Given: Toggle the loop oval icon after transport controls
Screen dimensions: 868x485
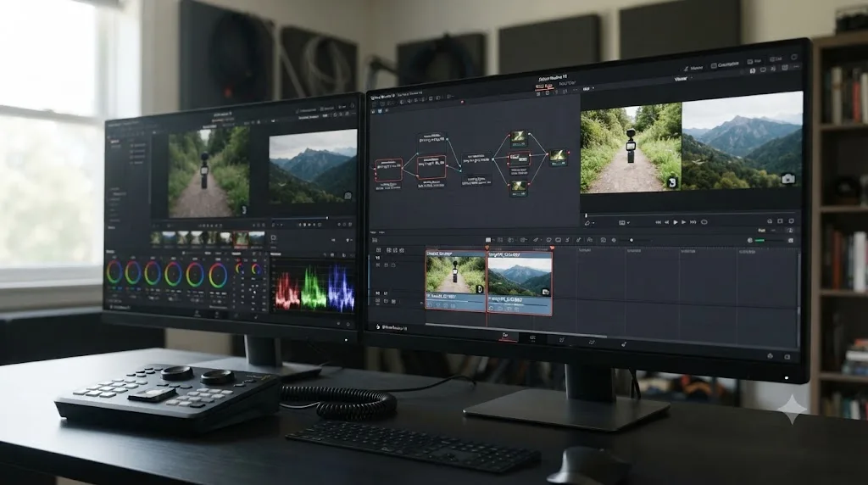Looking at the screenshot, I should (704, 222).
